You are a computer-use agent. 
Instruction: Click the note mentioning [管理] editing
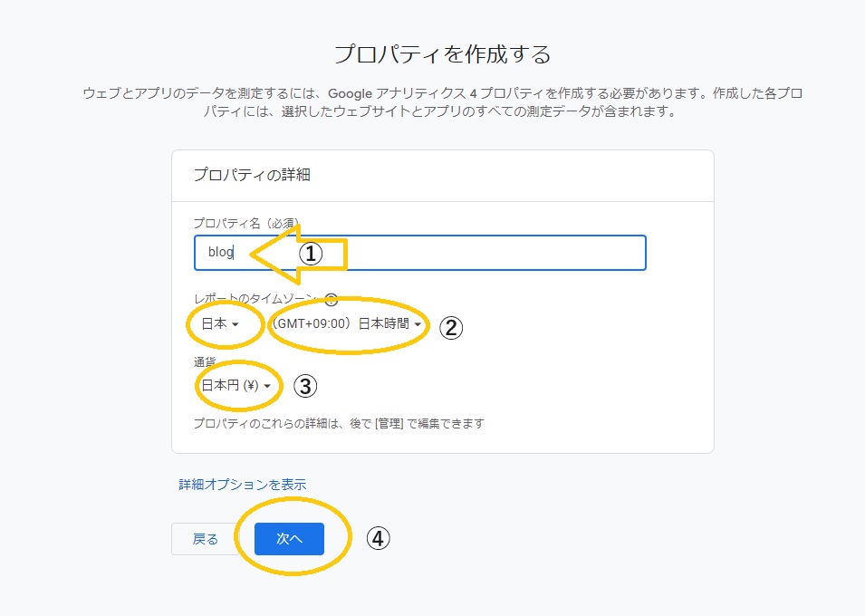[x=339, y=423]
